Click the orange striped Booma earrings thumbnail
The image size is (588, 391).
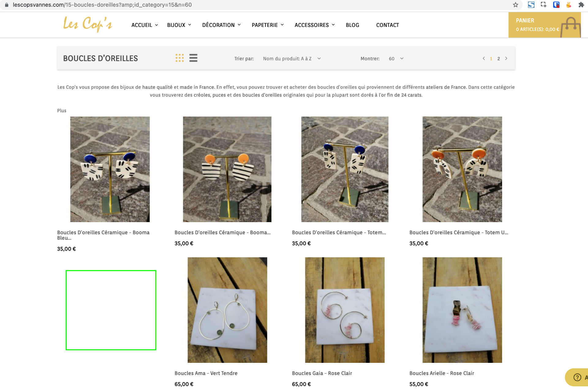227,169
